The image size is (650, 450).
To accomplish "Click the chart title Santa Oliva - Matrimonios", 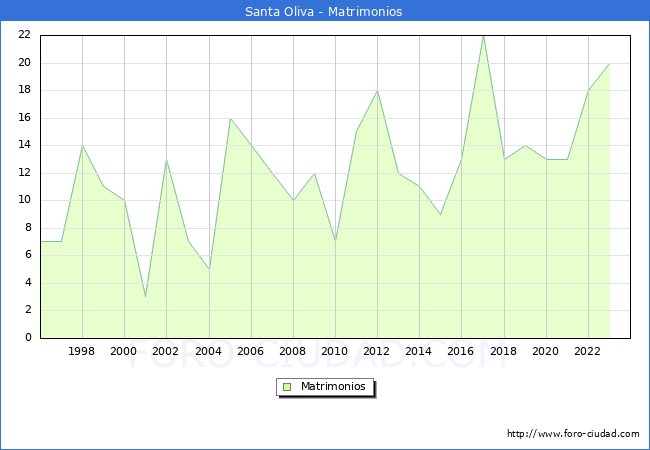I will (x=324, y=12).
